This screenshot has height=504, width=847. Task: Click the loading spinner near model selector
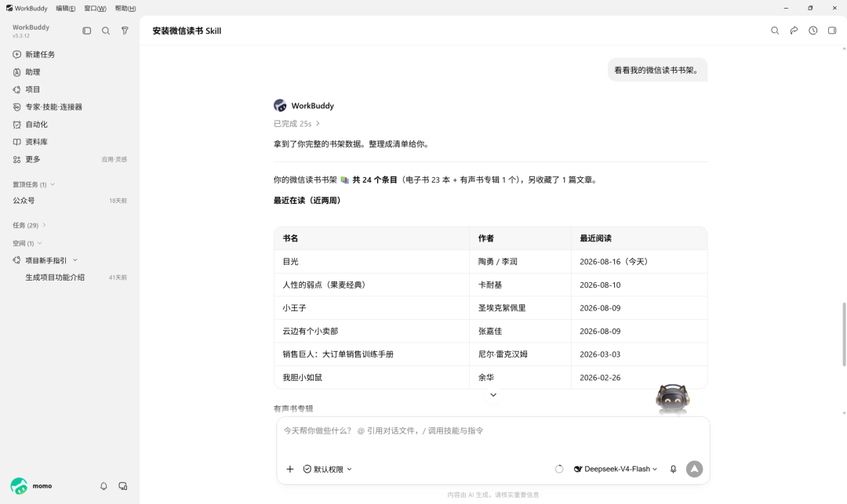pyautogui.click(x=559, y=469)
